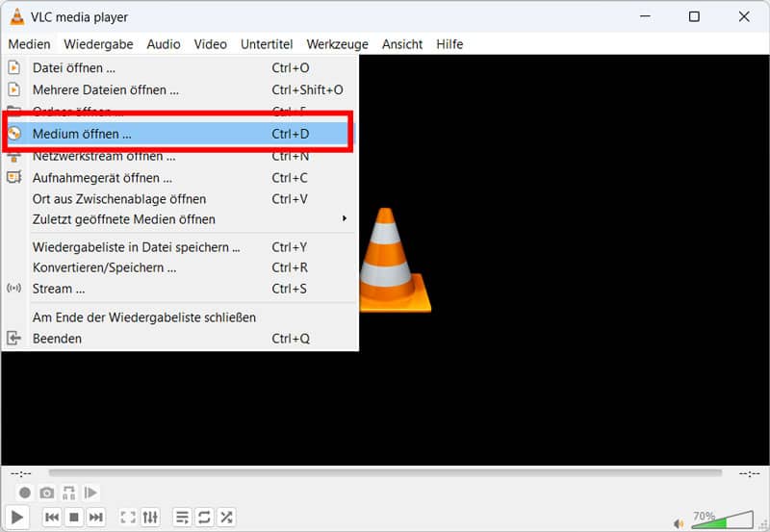
Task: Choose Aufnahmegerät öffnen ... entry
Action: click(180, 178)
